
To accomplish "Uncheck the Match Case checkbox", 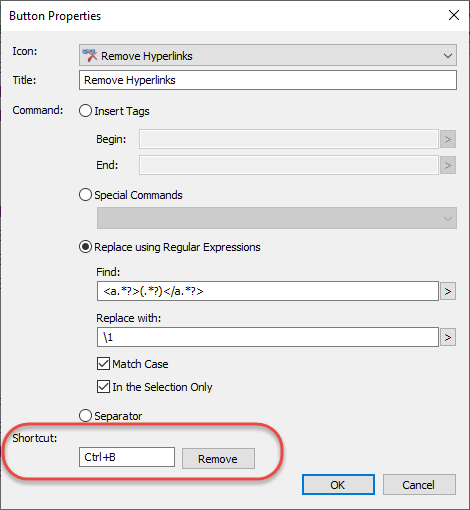I will coord(103,364).
